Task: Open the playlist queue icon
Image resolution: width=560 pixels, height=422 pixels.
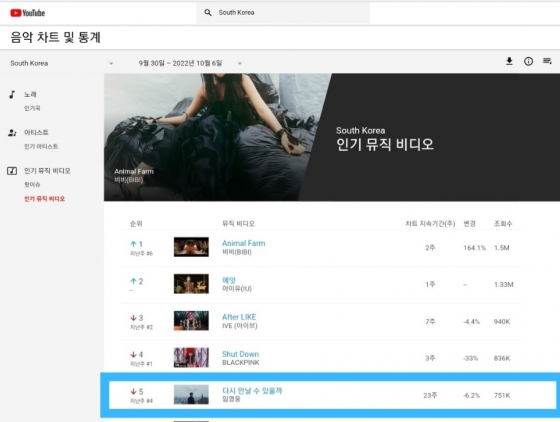Action: coord(547,61)
